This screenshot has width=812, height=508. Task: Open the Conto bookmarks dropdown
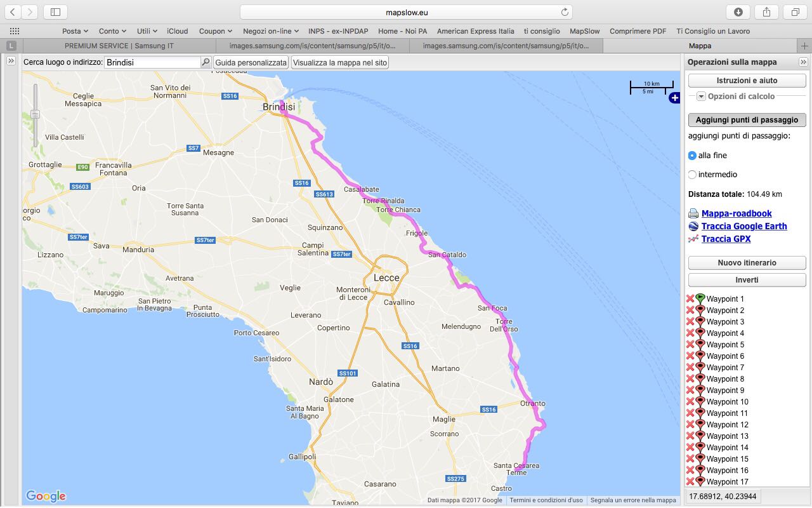click(x=112, y=31)
